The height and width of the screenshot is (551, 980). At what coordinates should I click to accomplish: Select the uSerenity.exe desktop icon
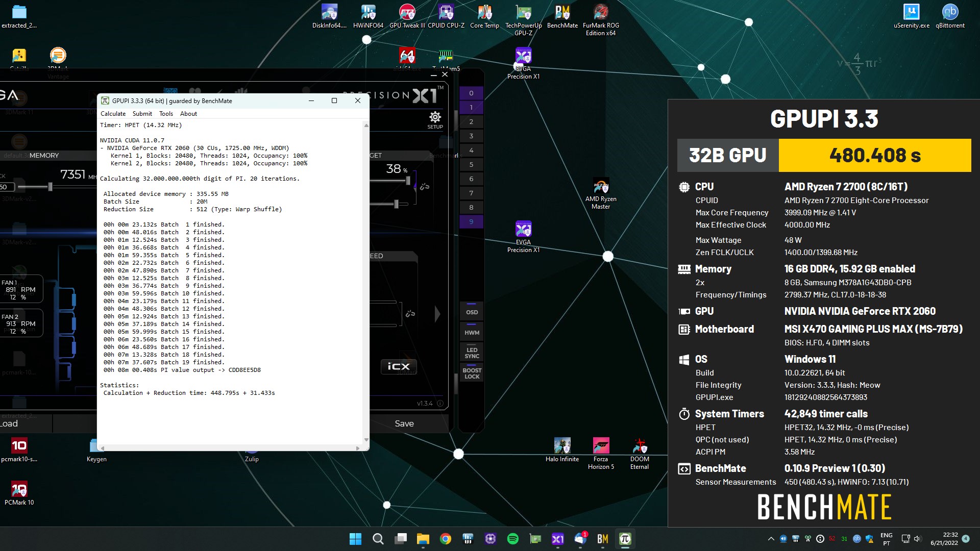[x=911, y=16]
